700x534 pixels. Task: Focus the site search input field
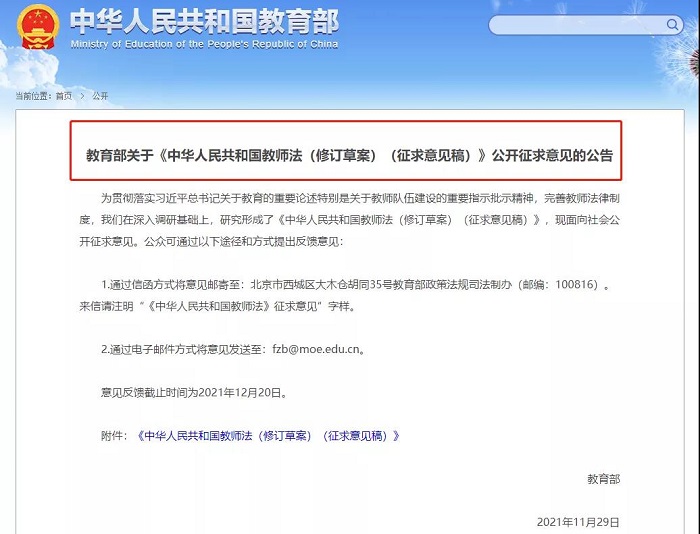click(x=585, y=25)
